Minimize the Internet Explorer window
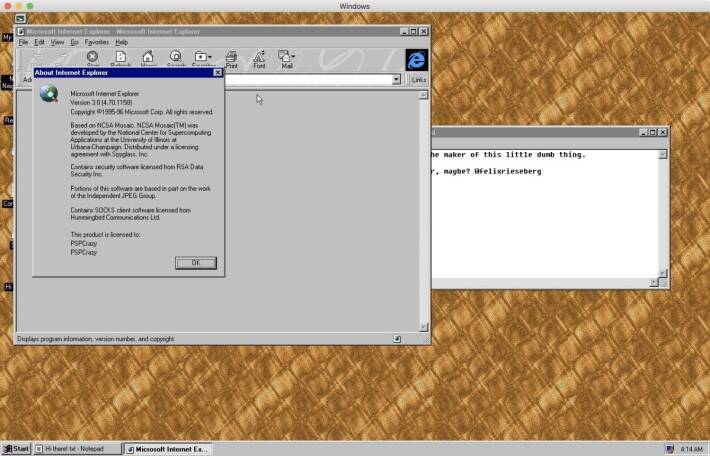This screenshot has width=710, height=456. 404,31
